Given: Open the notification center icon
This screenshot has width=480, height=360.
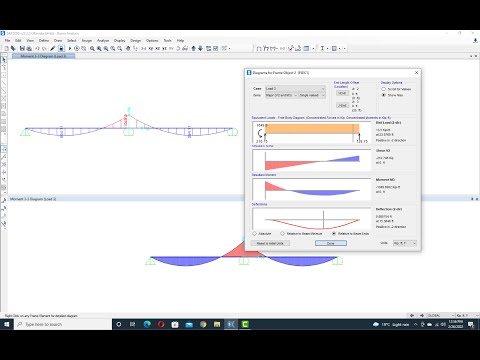Looking at the screenshot, I should pyautogui.click(x=471, y=324).
